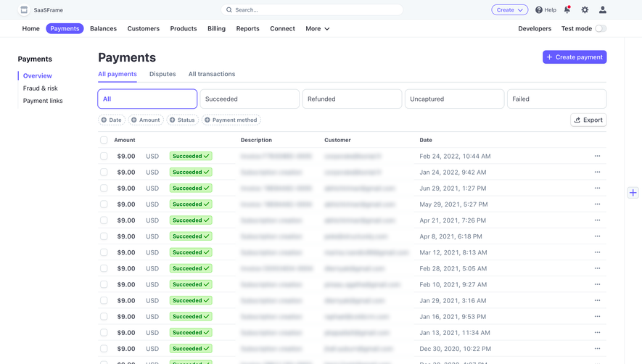The height and width of the screenshot is (364, 642).
Task: Open row menu for Jan 24, 2022 payment
Action: [597, 172]
